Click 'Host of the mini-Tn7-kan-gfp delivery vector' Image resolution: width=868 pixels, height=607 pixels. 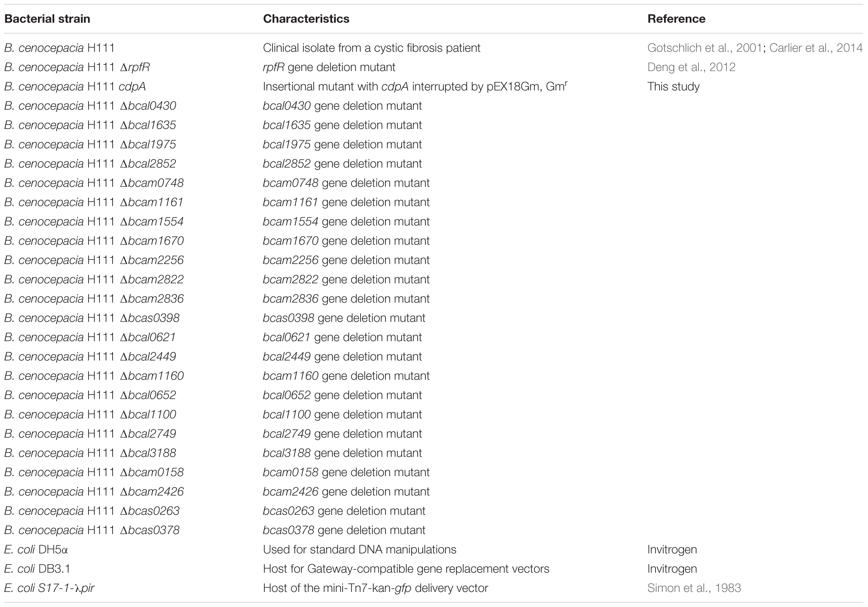coord(375,588)
